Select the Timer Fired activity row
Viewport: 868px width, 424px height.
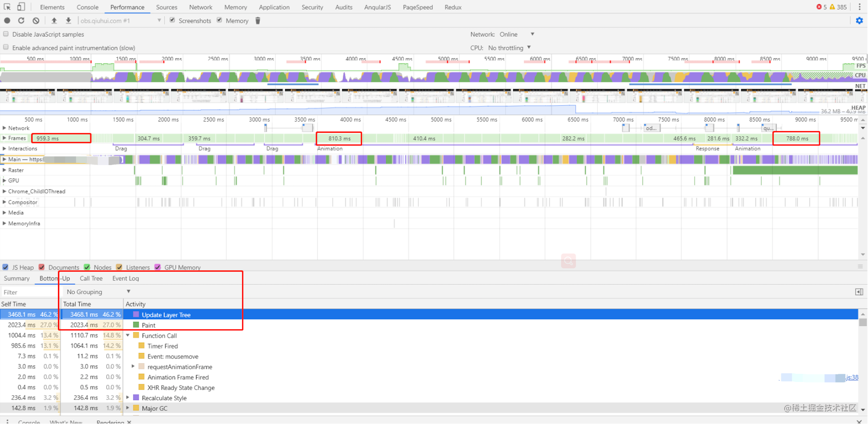click(429, 346)
